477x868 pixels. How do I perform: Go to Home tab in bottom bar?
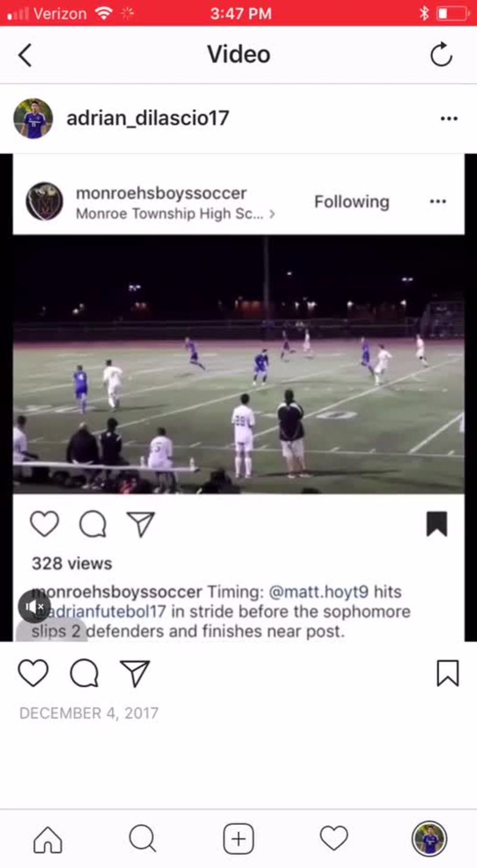point(48,839)
